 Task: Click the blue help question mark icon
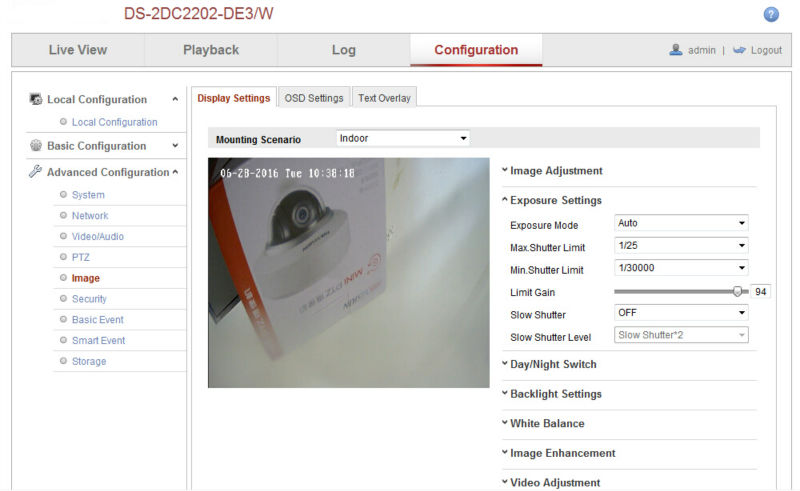coord(771,14)
